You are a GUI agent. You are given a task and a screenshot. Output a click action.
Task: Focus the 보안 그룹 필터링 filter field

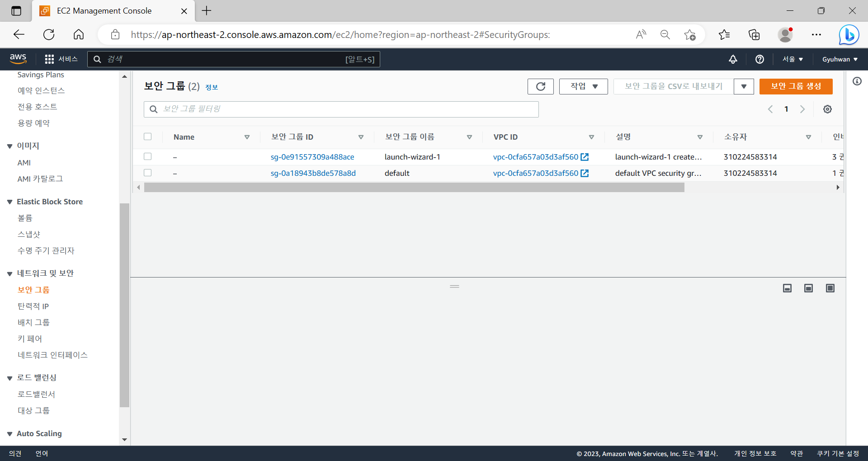(x=341, y=109)
